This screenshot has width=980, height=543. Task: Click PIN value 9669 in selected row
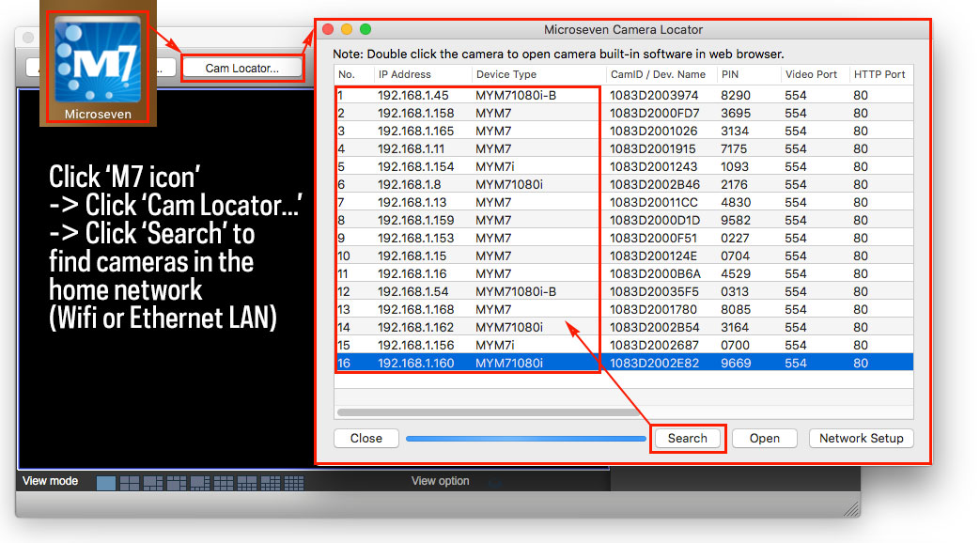click(x=736, y=363)
